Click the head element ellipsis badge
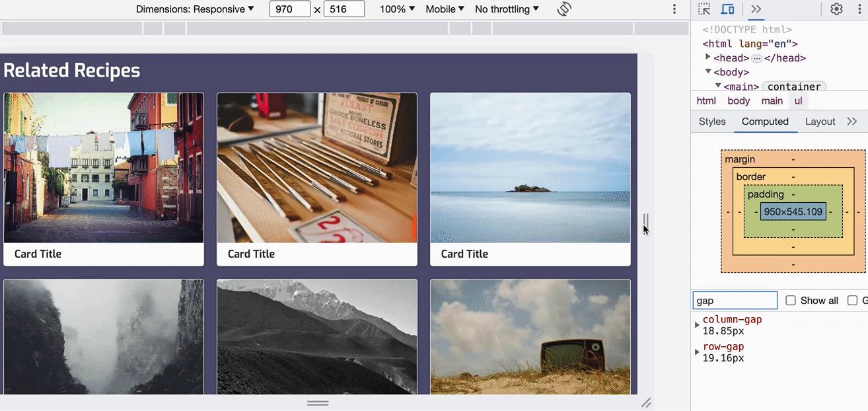 pyautogui.click(x=757, y=58)
